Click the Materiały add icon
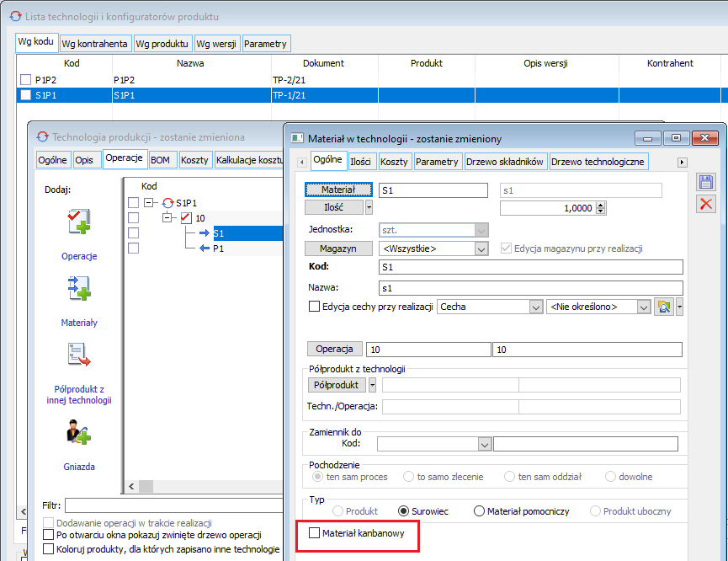 [79, 290]
